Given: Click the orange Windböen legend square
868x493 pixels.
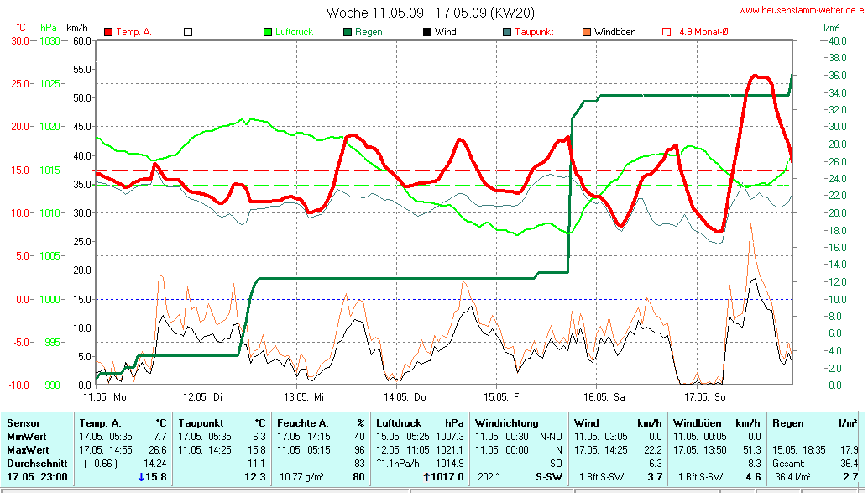Looking at the screenshot, I should tap(587, 32).
